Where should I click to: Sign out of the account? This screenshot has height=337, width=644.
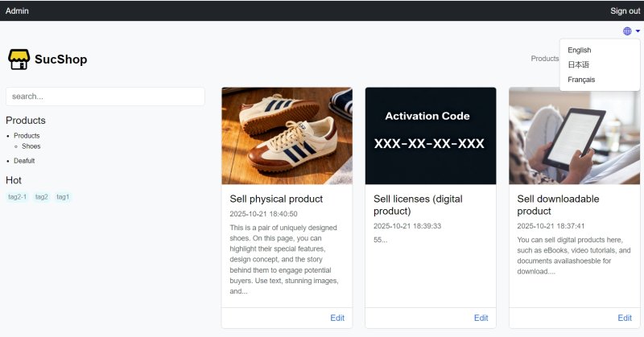625,10
